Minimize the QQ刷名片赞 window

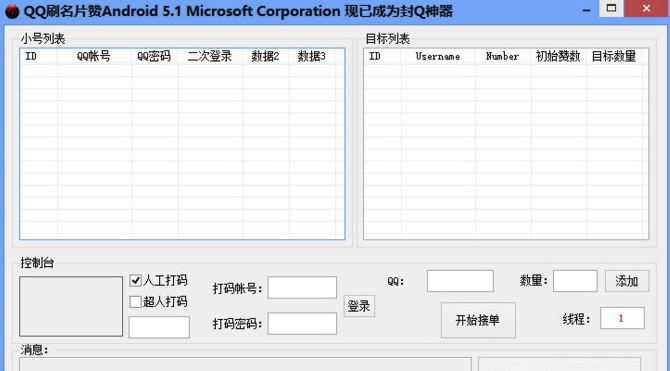(x=586, y=9)
